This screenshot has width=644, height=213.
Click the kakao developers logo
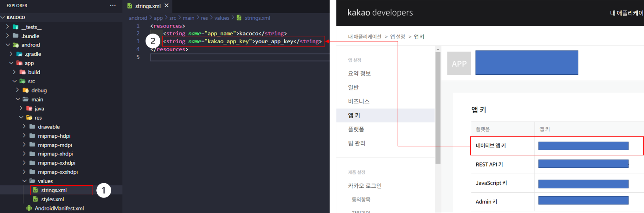pos(380,12)
